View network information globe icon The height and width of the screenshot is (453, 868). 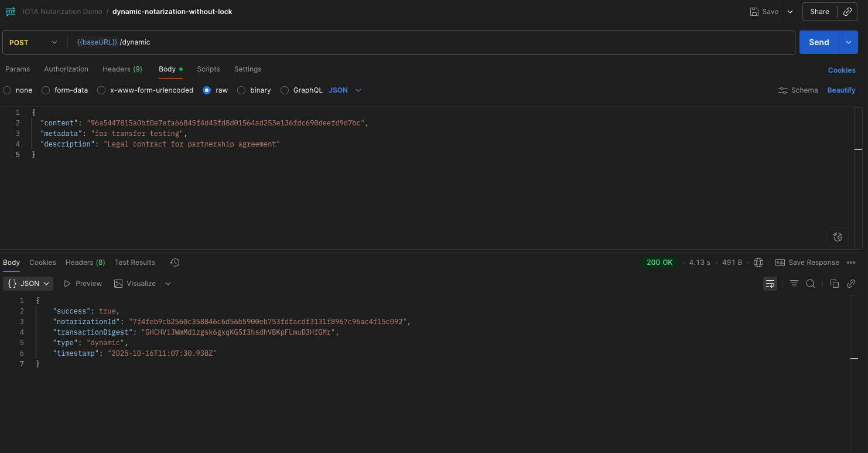click(x=758, y=262)
